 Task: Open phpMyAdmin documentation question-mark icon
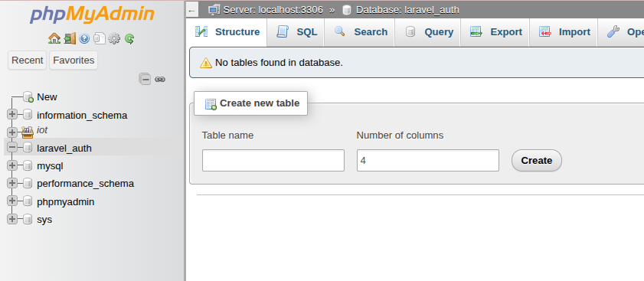(84, 39)
